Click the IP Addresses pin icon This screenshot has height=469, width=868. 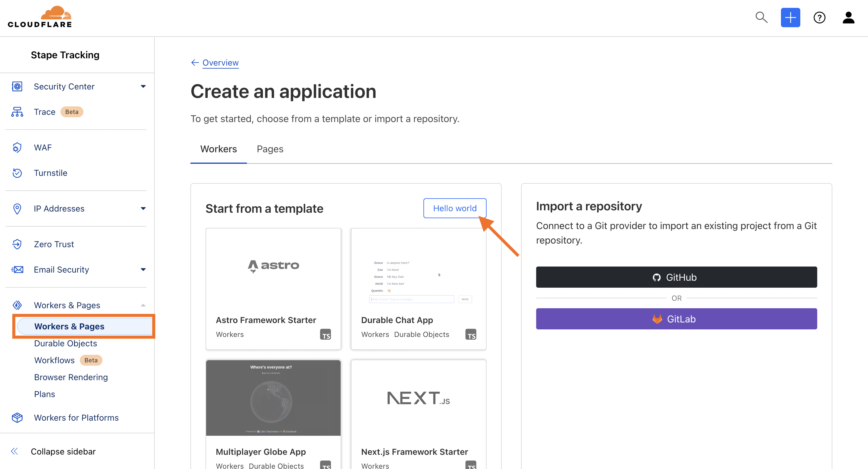click(x=17, y=208)
